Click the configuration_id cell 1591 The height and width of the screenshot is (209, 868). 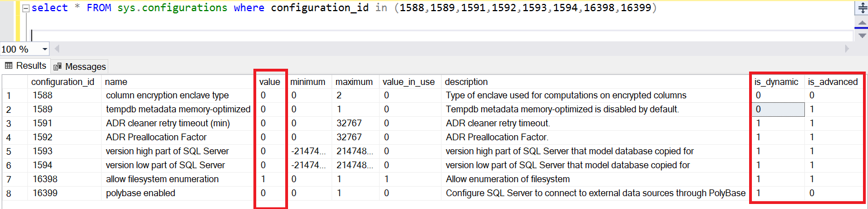(64, 123)
